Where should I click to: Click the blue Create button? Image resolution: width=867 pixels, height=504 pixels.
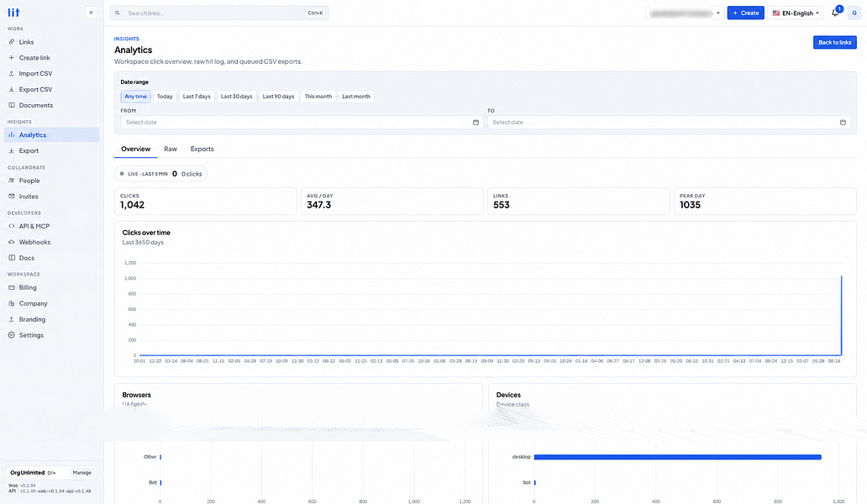tap(745, 13)
